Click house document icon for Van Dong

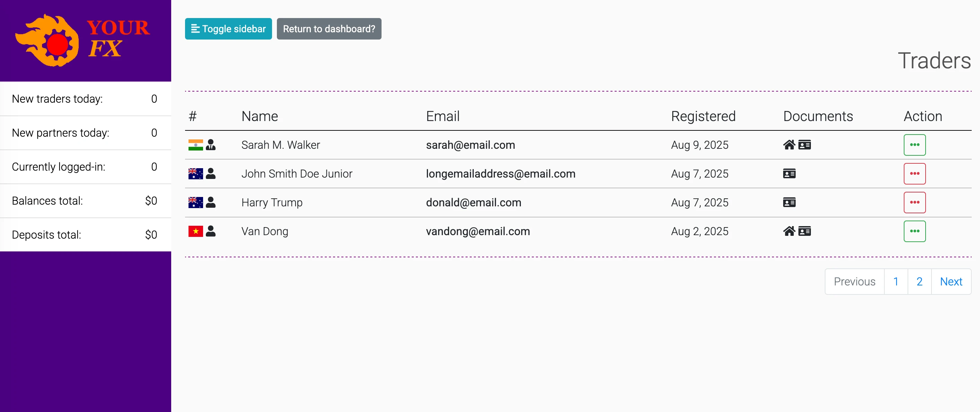pos(789,231)
